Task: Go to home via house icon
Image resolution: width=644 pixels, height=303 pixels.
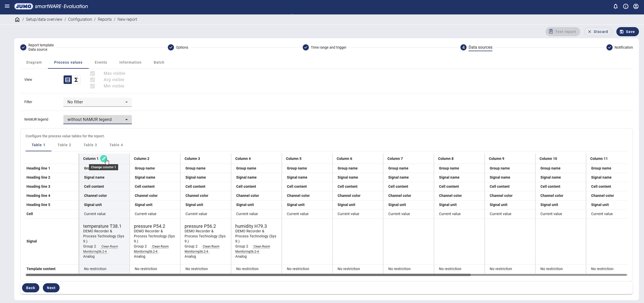Action: [17, 20]
